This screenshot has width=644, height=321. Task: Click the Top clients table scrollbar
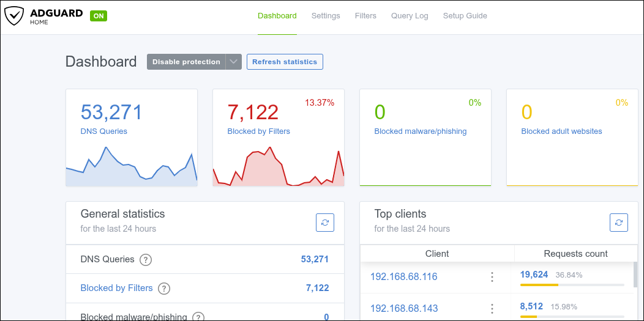[x=636, y=275]
